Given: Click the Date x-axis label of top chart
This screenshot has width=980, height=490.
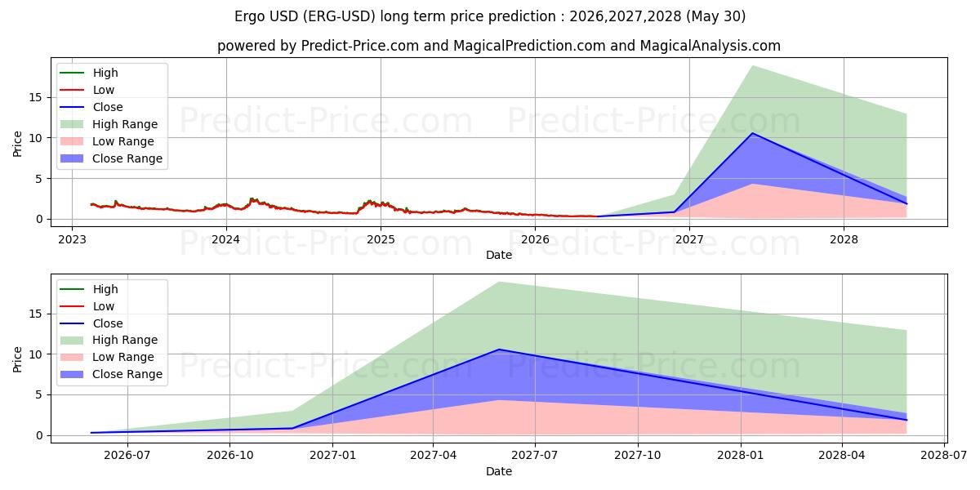Looking at the screenshot, I should pyautogui.click(x=499, y=255).
